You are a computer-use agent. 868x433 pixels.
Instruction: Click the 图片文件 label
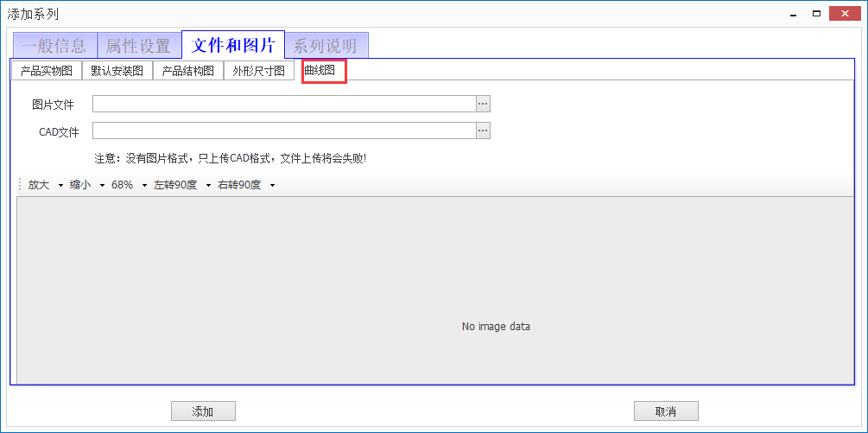(54, 104)
